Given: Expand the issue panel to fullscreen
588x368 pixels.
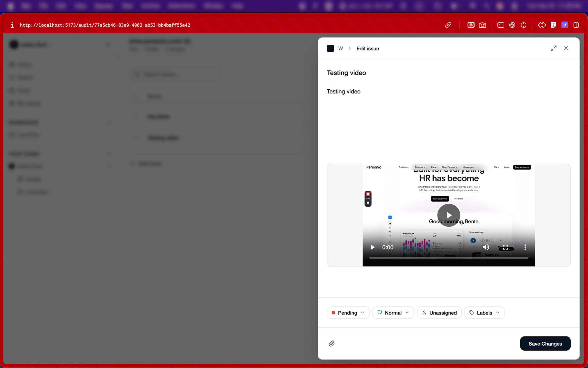Looking at the screenshot, I should (554, 48).
